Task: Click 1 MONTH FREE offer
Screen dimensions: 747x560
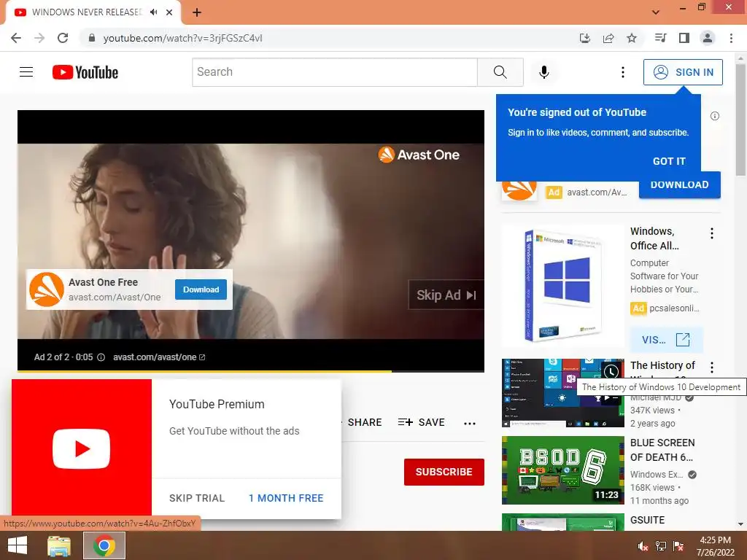Action: pyautogui.click(x=286, y=498)
